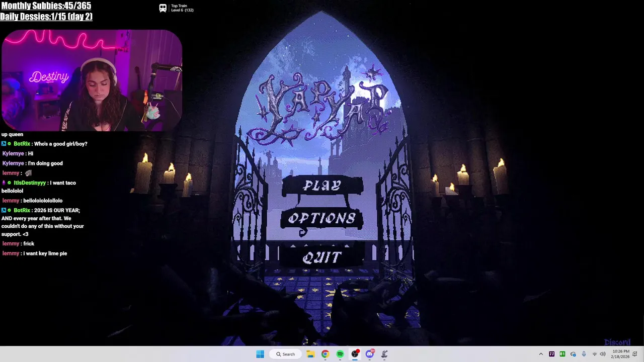Viewport: 644px width, 362px height.
Task: Click the 'Daily Dessies:1/15 (day 2)' text
Action: [46, 17]
